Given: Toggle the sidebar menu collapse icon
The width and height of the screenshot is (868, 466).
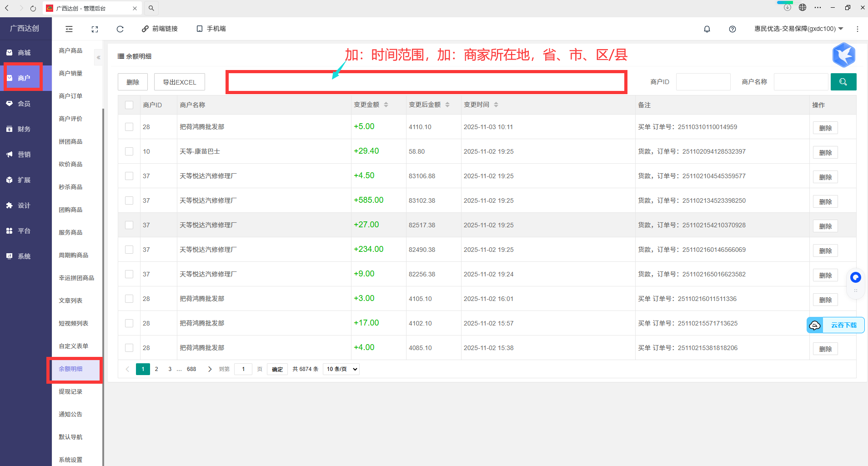Looking at the screenshot, I should tap(69, 29).
